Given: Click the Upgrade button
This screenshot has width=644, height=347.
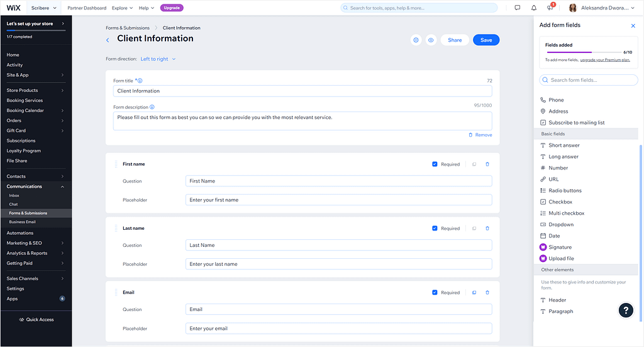Looking at the screenshot, I should (172, 8).
